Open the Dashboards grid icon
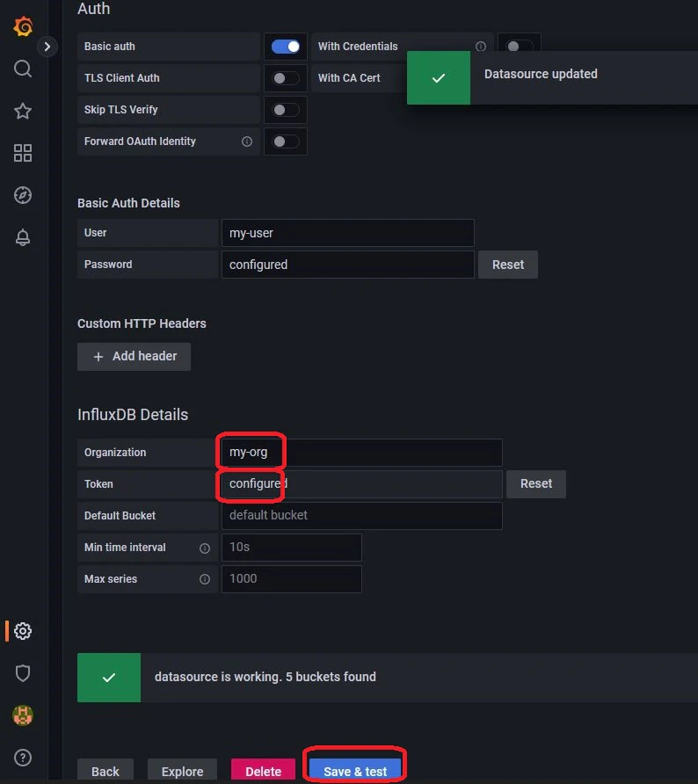This screenshot has width=698, height=784. pyautogui.click(x=23, y=153)
